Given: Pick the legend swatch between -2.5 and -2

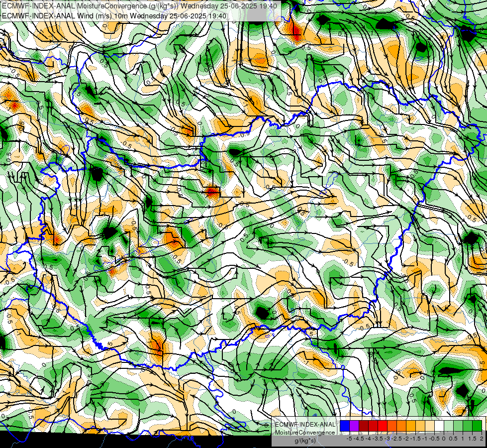Looking at the screenshot, I should [401, 426].
